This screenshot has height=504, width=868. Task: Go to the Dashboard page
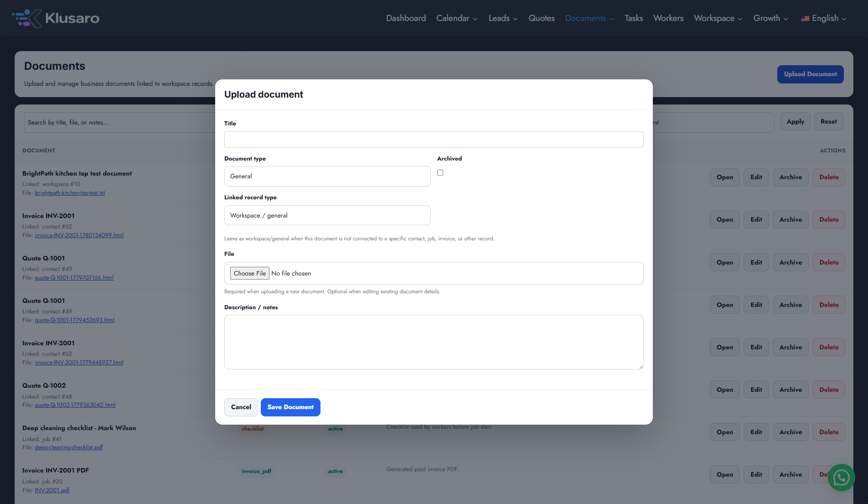406,18
